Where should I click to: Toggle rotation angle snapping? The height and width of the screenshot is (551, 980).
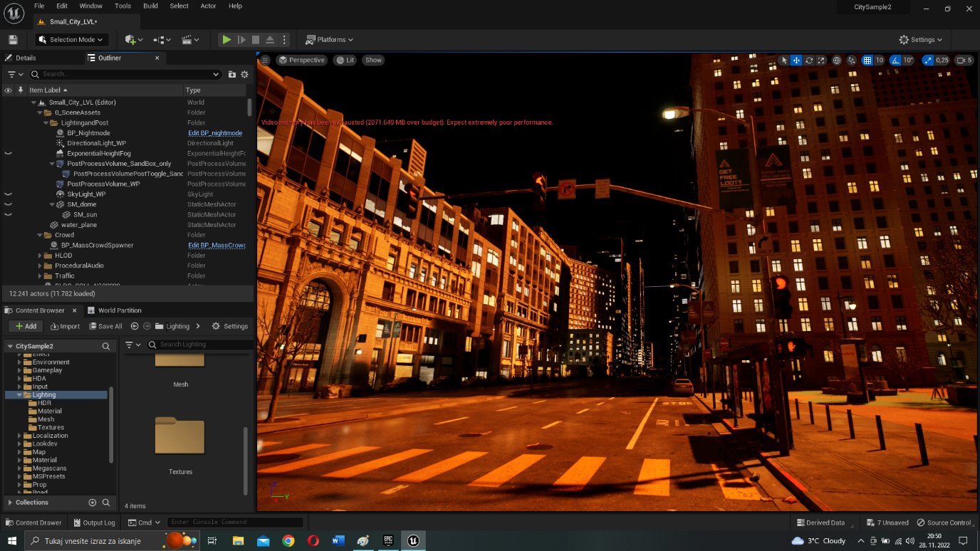(x=897, y=61)
